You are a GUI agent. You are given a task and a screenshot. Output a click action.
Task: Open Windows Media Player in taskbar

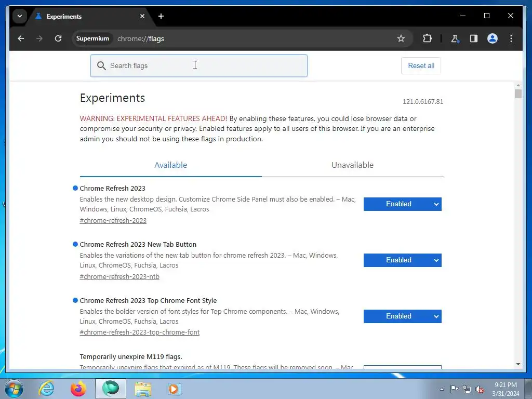pos(175,389)
